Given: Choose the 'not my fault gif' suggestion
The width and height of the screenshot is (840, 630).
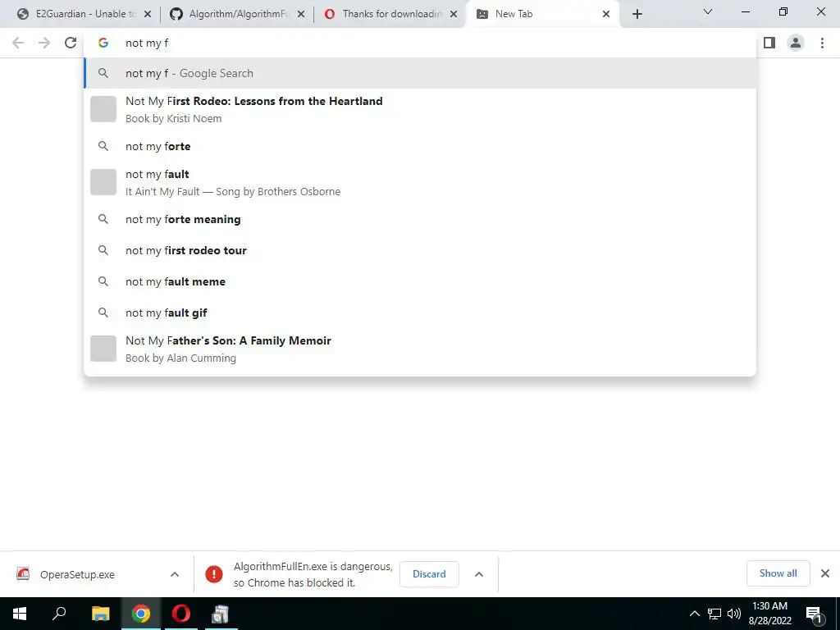Looking at the screenshot, I should (420, 313).
